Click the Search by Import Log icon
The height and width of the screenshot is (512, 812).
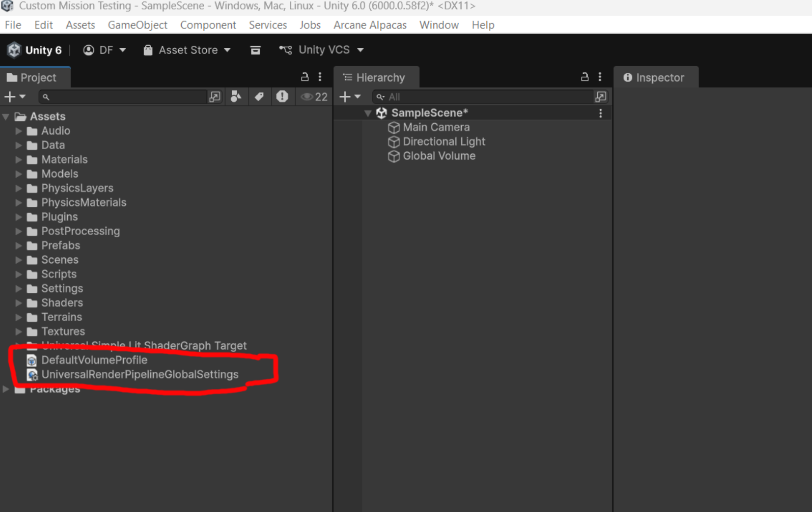pyautogui.click(x=282, y=97)
